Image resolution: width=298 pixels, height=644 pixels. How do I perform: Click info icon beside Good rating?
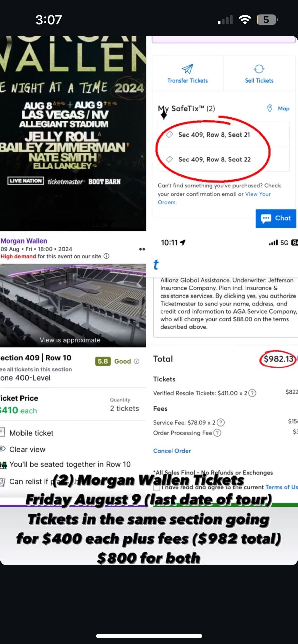pyautogui.click(x=137, y=361)
